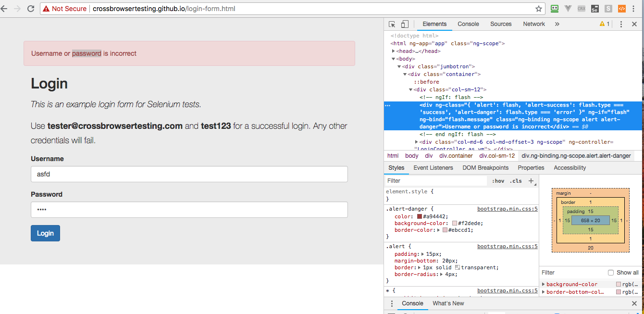Viewport: 644px width, 314px height.
Task: Open the Sources tab
Action: pyautogui.click(x=501, y=24)
